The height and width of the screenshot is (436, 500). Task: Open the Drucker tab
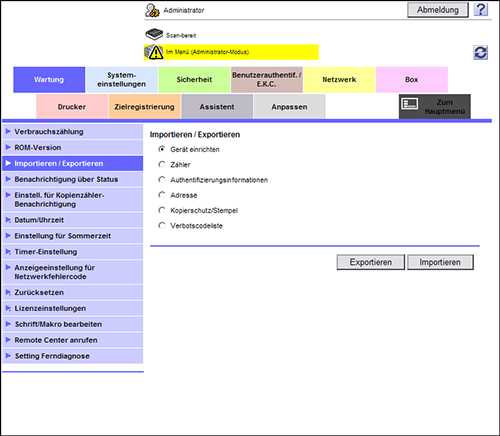tap(72, 107)
